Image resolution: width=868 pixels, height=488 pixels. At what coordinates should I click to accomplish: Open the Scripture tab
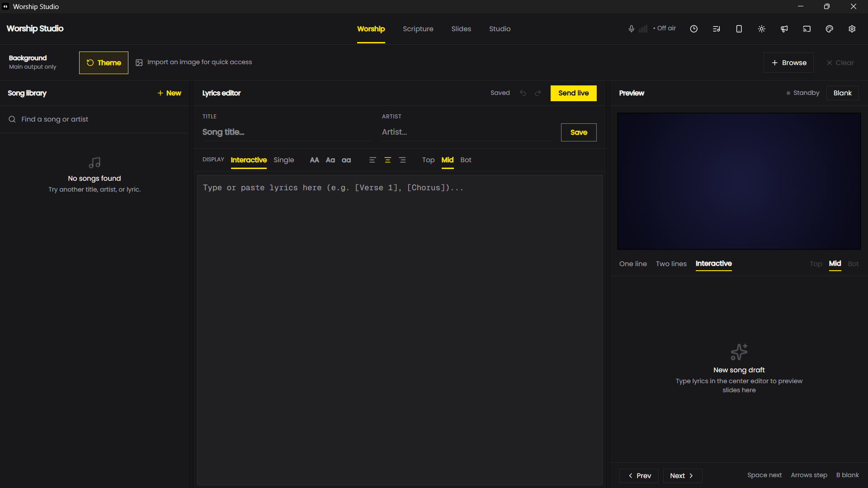(x=418, y=29)
